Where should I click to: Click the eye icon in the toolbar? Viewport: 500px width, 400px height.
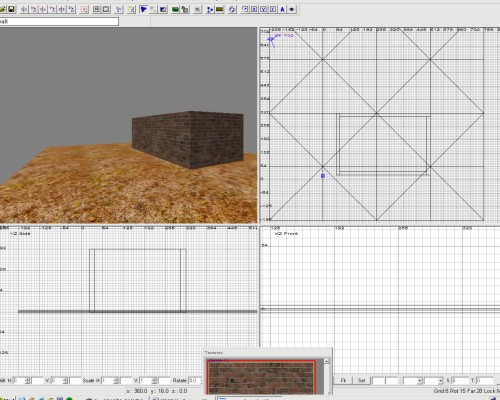pyautogui.click(x=292, y=9)
